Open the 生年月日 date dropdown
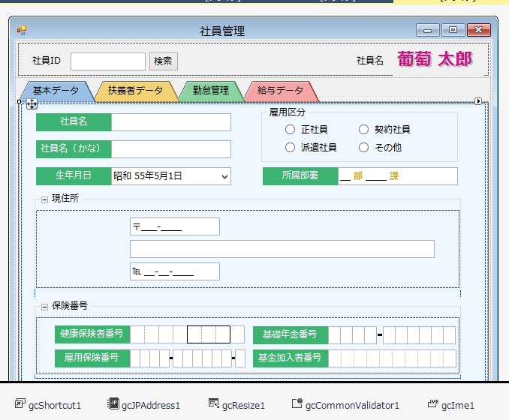509x420 pixels. tap(224, 177)
